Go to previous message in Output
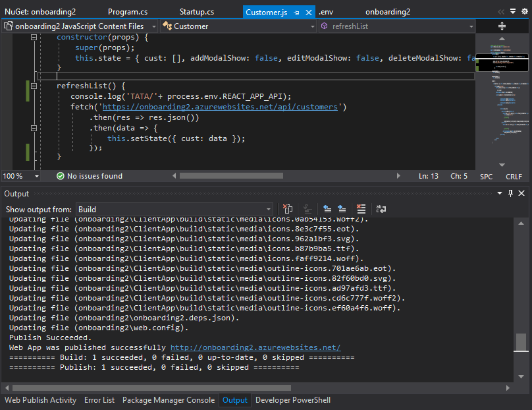Viewport: 532px width, 410px height. click(x=327, y=209)
